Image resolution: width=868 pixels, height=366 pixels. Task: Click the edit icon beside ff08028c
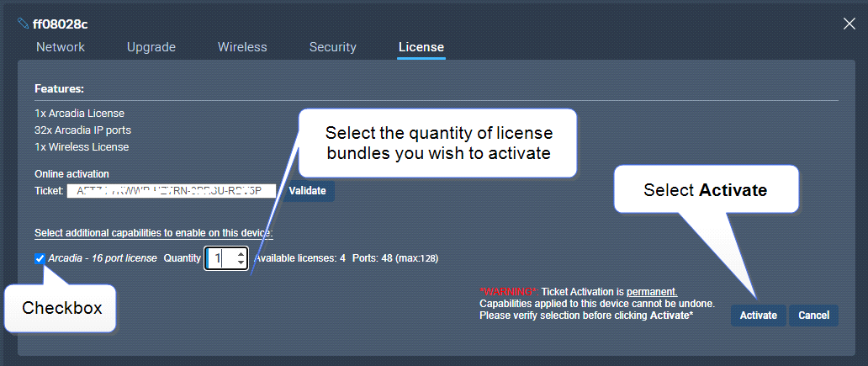[23, 24]
